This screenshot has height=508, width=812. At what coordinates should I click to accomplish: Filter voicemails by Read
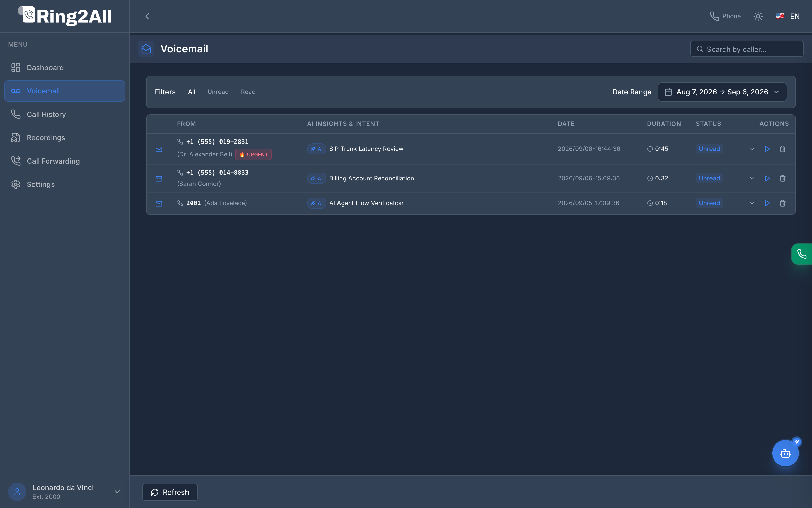pyautogui.click(x=248, y=92)
